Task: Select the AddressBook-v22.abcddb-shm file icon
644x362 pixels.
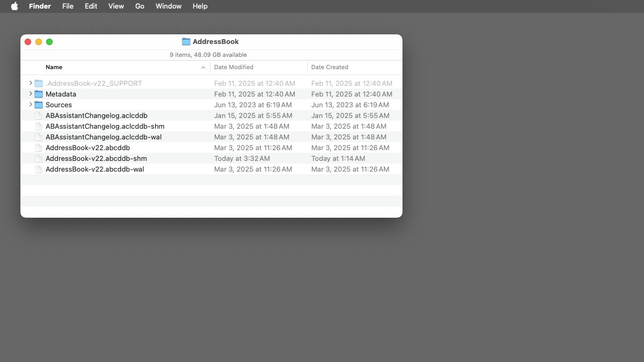Action: click(x=39, y=158)
